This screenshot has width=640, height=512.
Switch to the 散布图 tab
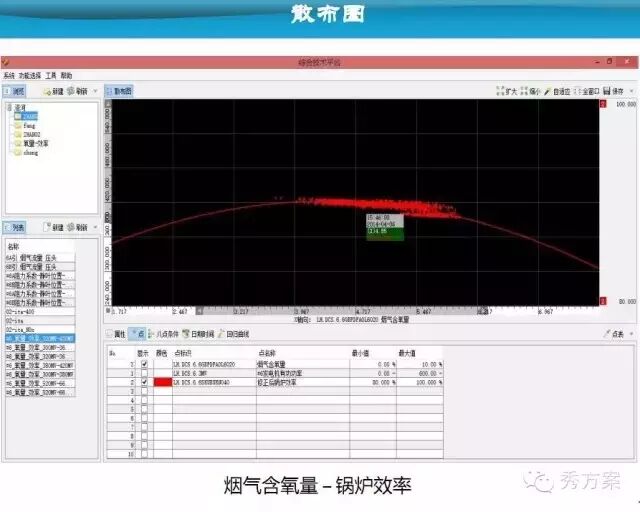pyautogui.click(x=119, y=91)
